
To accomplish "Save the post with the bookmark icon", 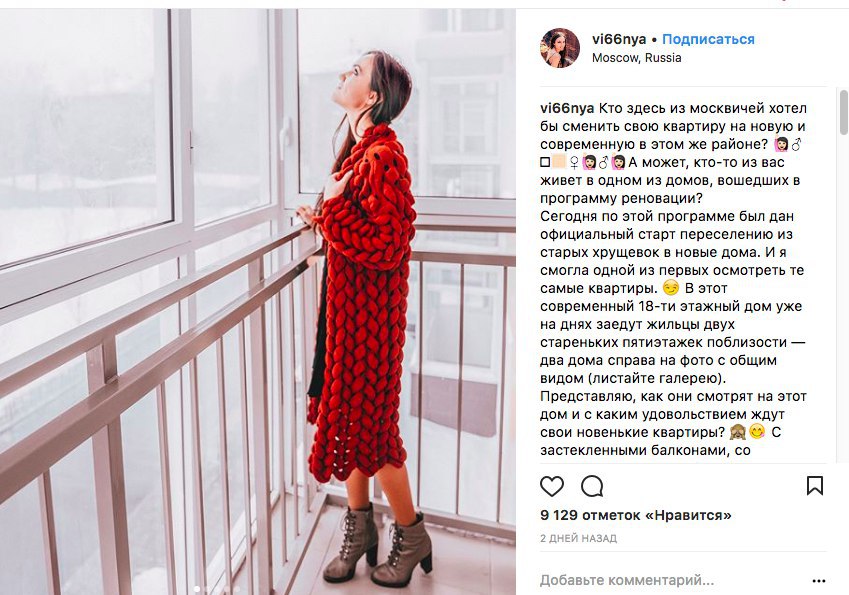I will pyautogui.click(x=815, y=486).
